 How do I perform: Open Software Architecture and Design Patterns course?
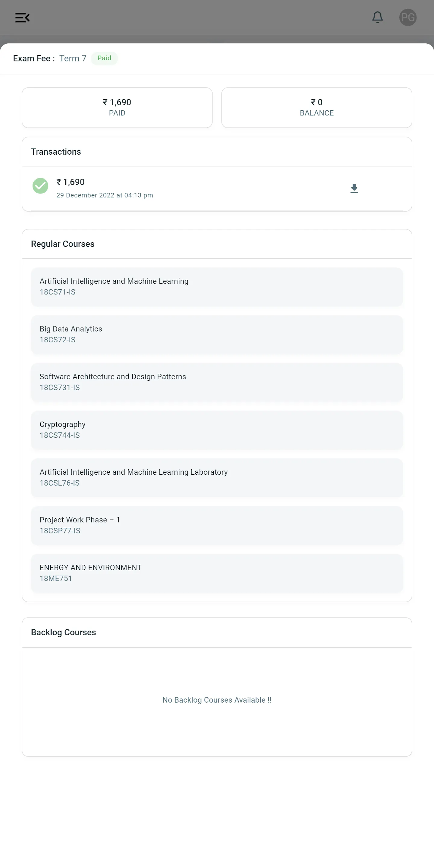tap(217, 382)
